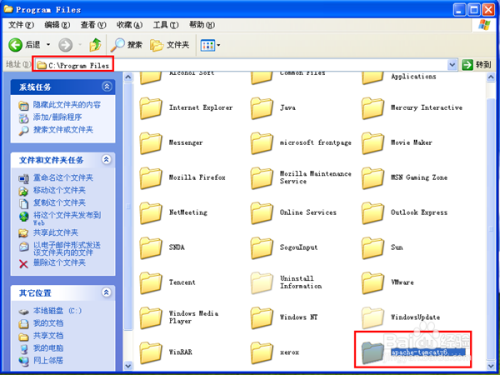500x375 pixels.
Task: Select the NetMeeting folder icon
Action: (151, 213)
